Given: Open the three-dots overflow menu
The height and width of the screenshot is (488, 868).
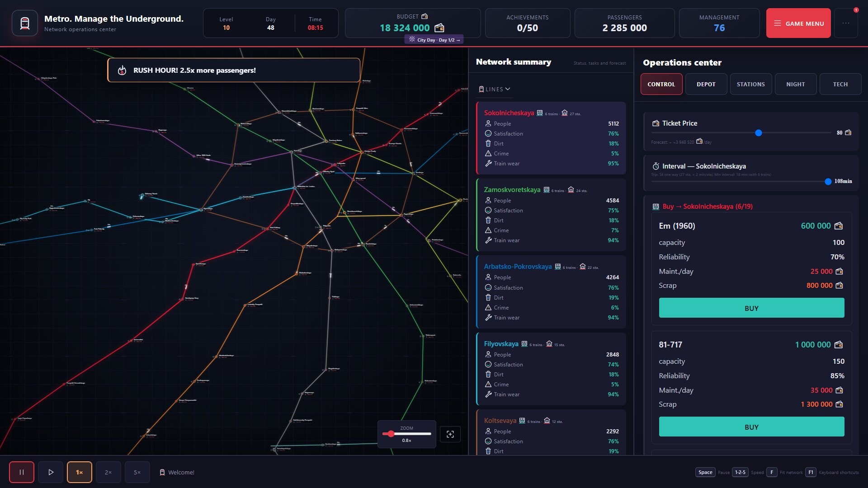Looking at the screenshot, I should tap(845, 23).
